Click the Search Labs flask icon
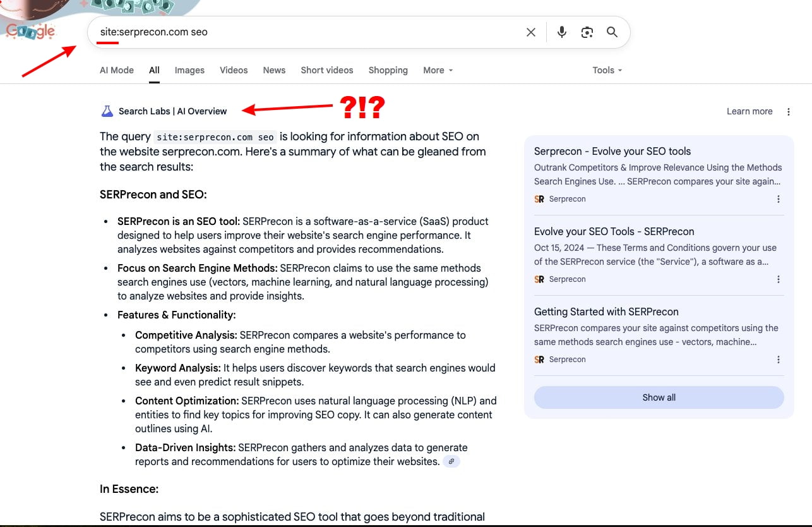Viewport: 812px width, 527px height. pyautogui.click(x=107, y=111)
